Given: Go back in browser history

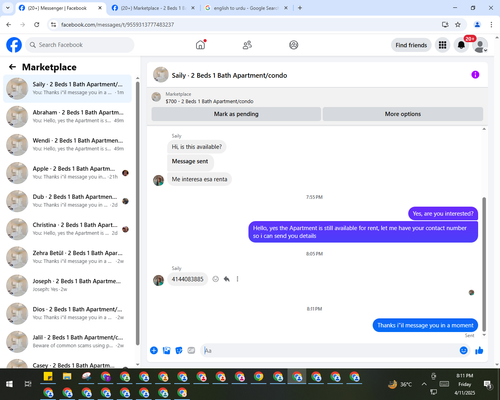Looking at the screenshot, I should 9,25.
